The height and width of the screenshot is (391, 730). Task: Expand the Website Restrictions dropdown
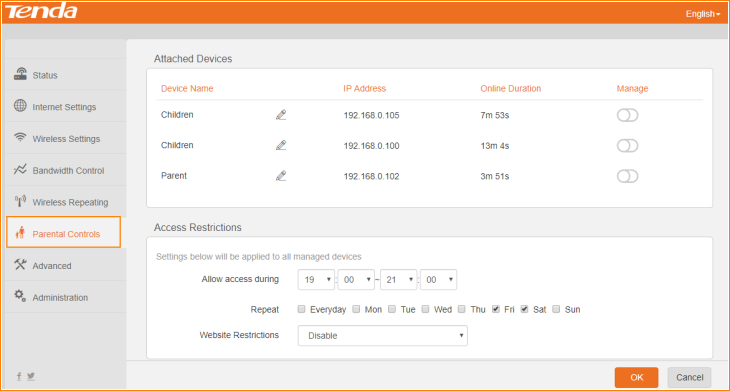pyautogui.click(x=382, y=336)
